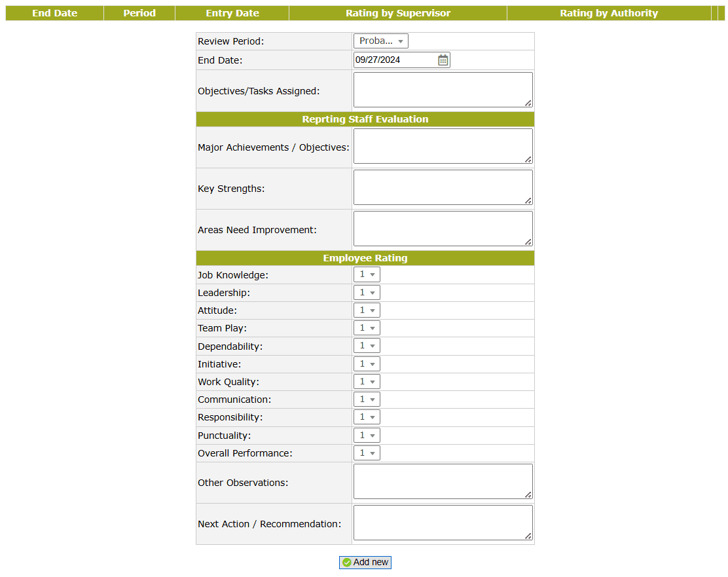Focus the Objectives/Tasks Assigned text area

pos(443,90)
